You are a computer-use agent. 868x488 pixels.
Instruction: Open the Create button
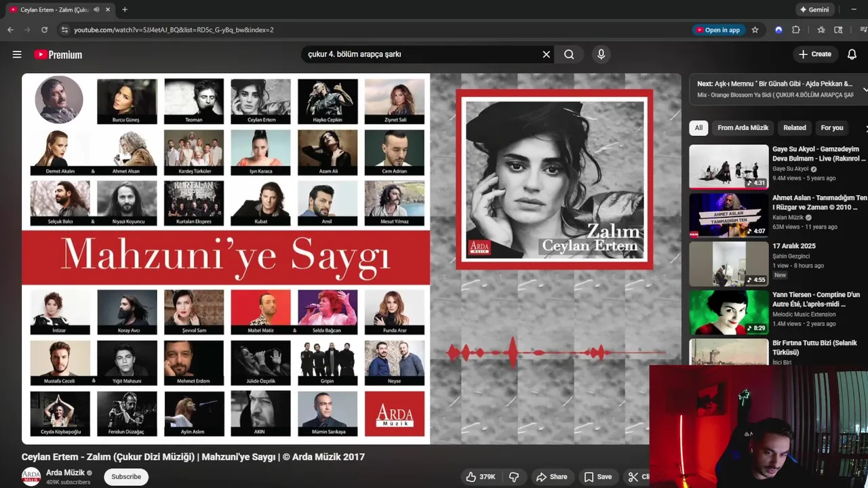pos(814,54)
